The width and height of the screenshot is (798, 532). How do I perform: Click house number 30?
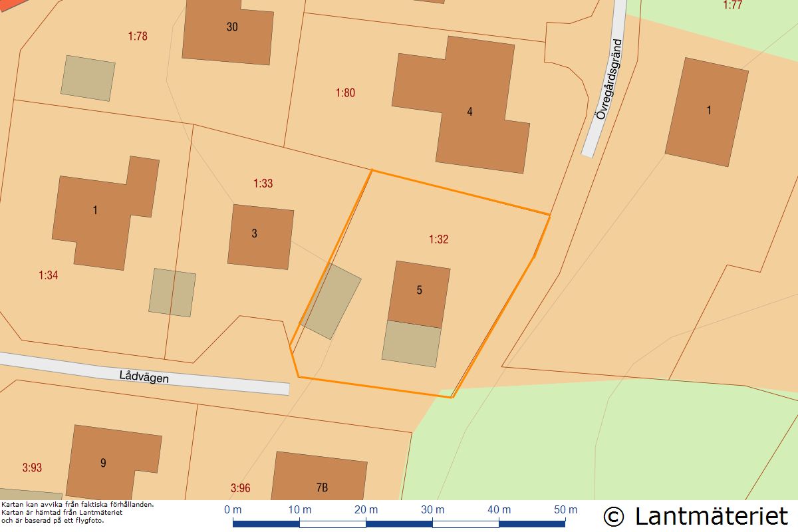tap(232, 27)
